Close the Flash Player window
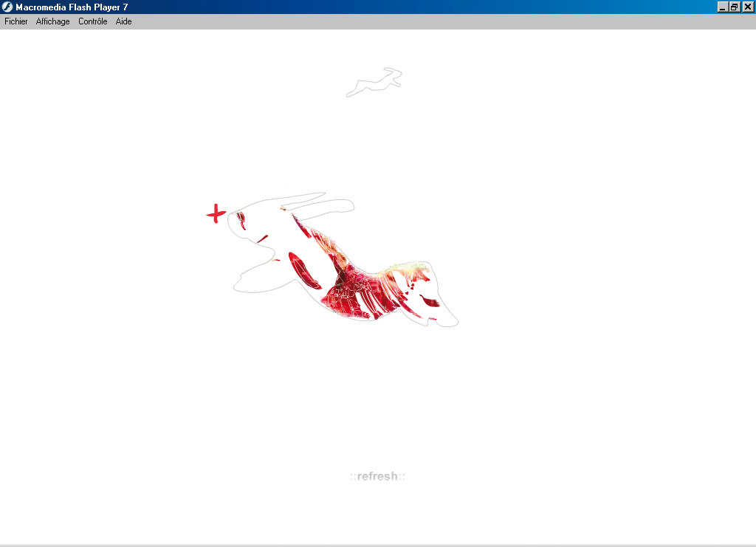Viewport: 756px width, 547px height. [748, 7]
